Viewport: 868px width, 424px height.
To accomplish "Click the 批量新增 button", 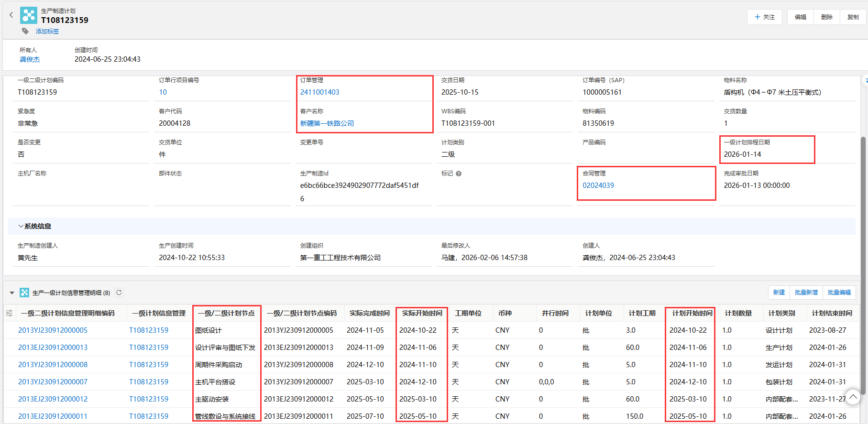I will coord(806,293).
